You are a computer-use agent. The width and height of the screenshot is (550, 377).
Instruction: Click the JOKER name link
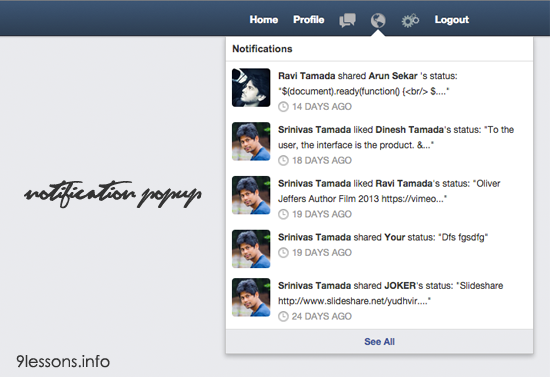click(x=400, y=286)
